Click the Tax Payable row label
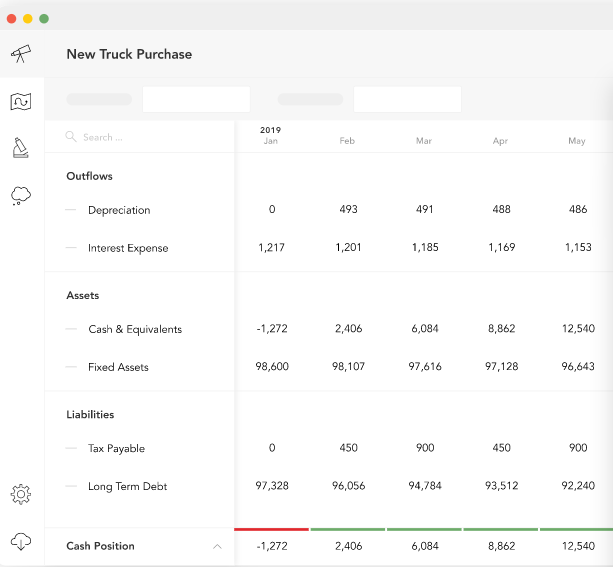This screenshot has height=567, width=613. 116,448
